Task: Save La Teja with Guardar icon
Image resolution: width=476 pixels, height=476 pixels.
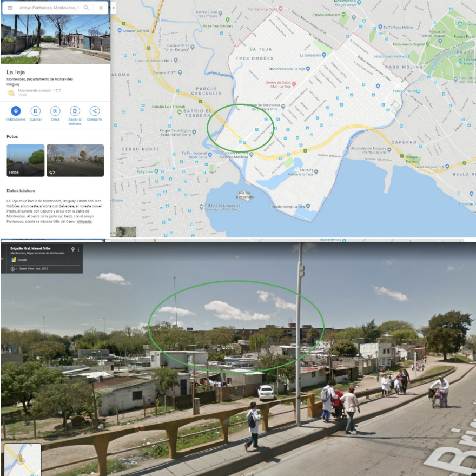Action: pyautogui.click(x=36, y=111)
